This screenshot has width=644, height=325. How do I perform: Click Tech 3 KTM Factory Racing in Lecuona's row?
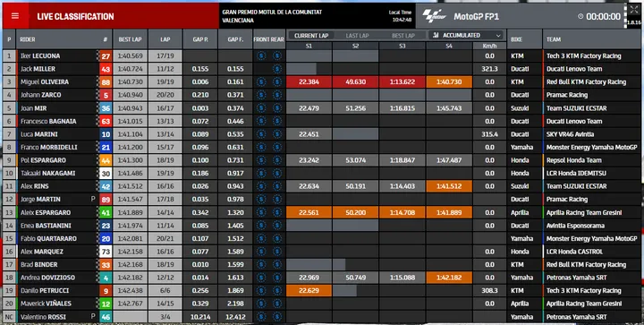[x=583, y=56]
